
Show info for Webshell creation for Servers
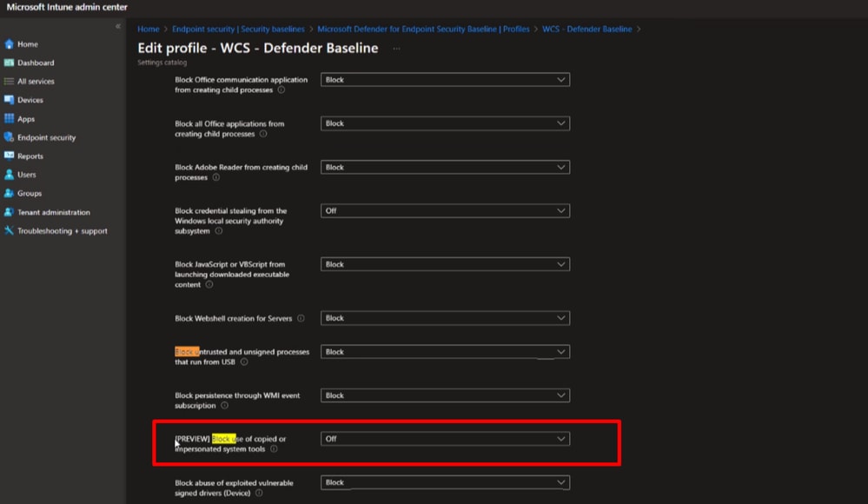(301, 318)
